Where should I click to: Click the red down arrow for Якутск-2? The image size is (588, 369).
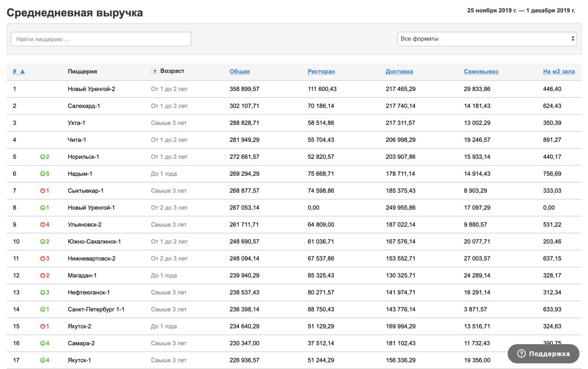[43, 327]
